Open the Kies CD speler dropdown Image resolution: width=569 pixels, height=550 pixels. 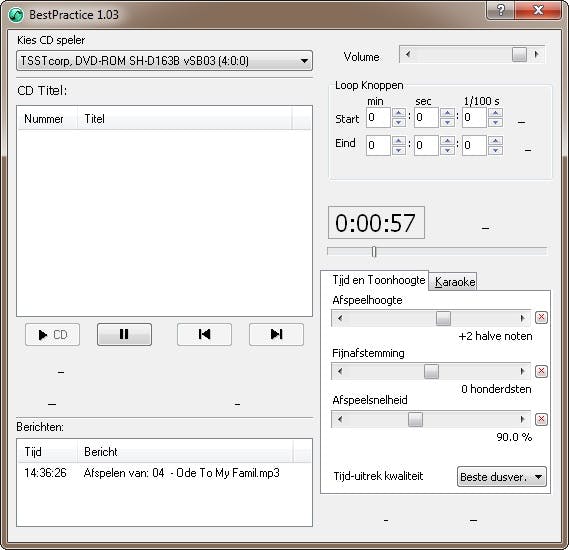pos(164,61)
